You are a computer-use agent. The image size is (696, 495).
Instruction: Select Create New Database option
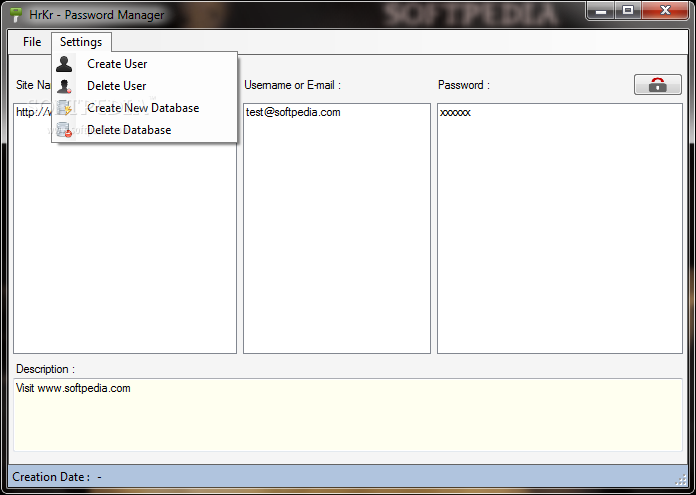click(144, 108)
